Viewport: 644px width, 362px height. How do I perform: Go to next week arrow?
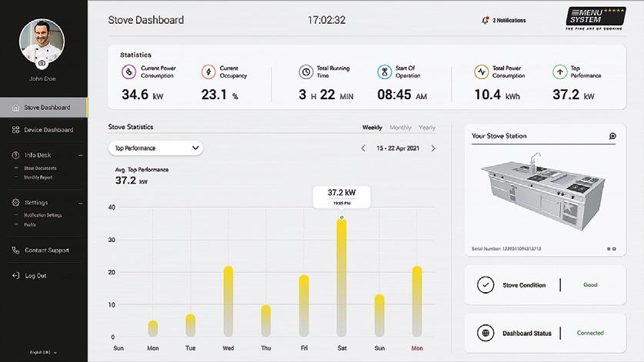click(433, 148)
